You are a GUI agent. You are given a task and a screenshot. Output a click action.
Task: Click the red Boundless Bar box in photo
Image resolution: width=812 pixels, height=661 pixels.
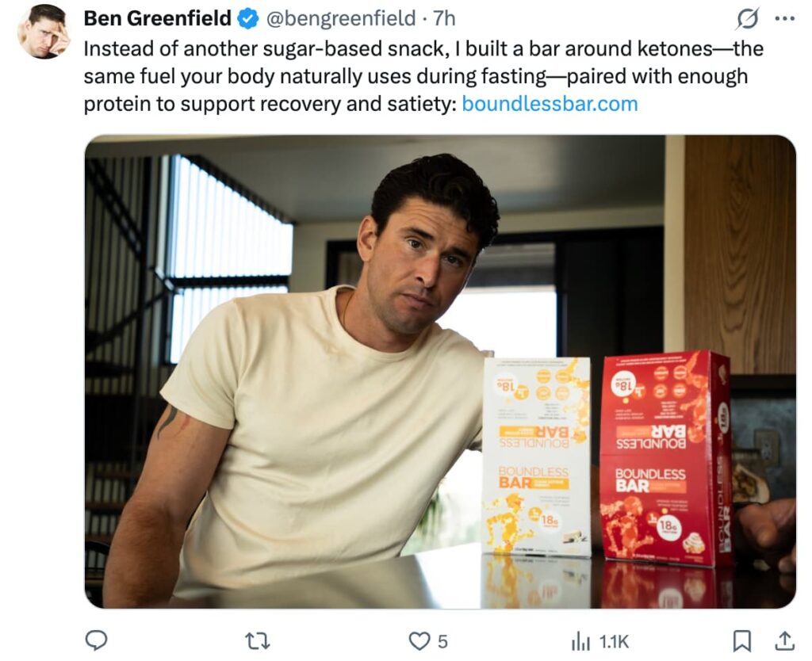click(x=666, y=459)
